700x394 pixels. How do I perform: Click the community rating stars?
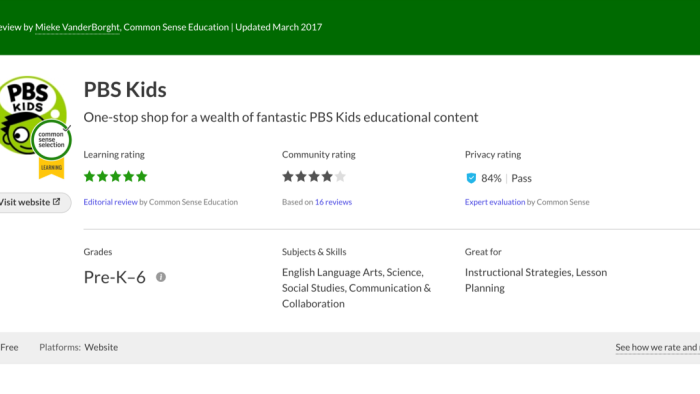tap(314, 176)
